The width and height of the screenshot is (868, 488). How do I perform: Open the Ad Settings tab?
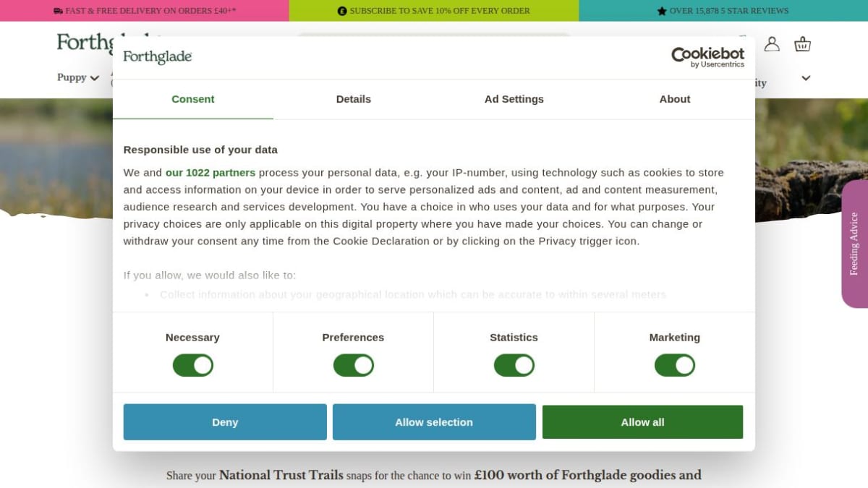(514, 99)
